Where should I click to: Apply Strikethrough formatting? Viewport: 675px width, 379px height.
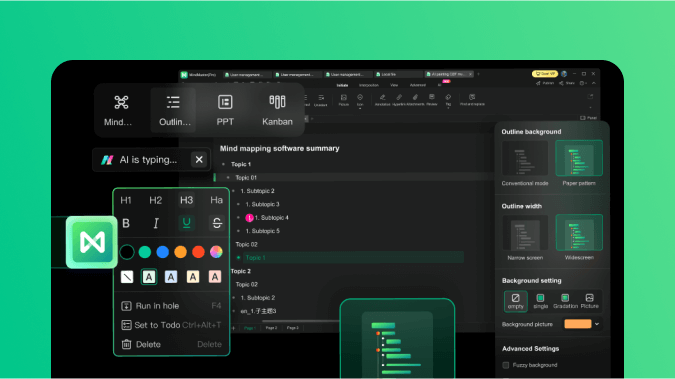[217, 223]
